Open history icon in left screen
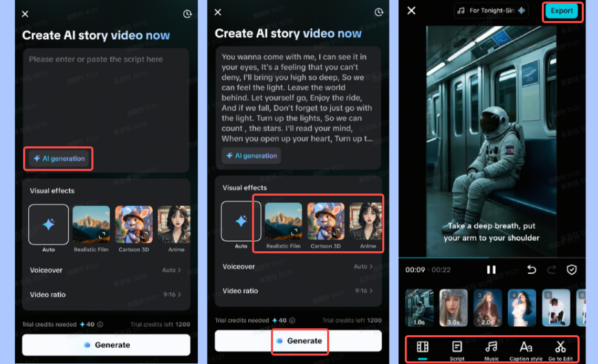This screenshot has height=364, width=598. [x=187, y=14]
